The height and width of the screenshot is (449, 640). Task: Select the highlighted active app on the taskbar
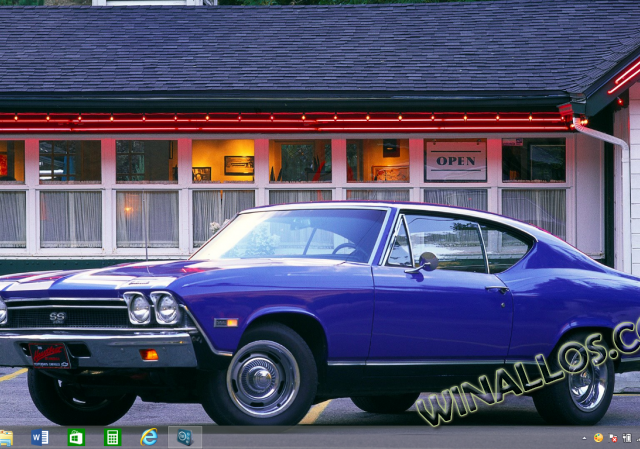pos(184,437)
